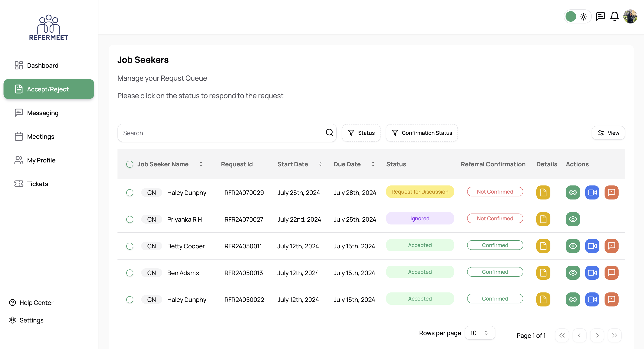Go to last page of table
The image size is (644, 349).
[614, 335]
